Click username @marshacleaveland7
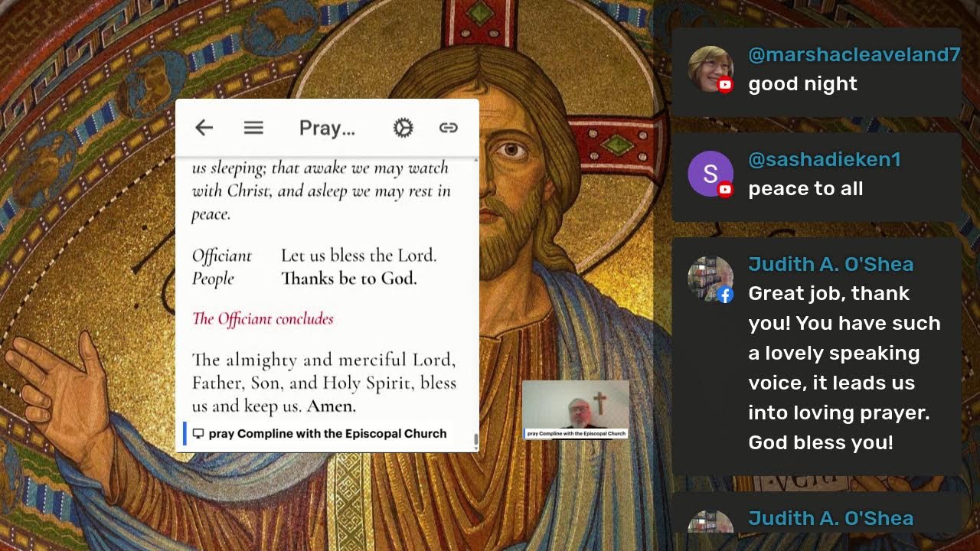The width and height of the screenshot is (980, 551). (x=854, y=54)
